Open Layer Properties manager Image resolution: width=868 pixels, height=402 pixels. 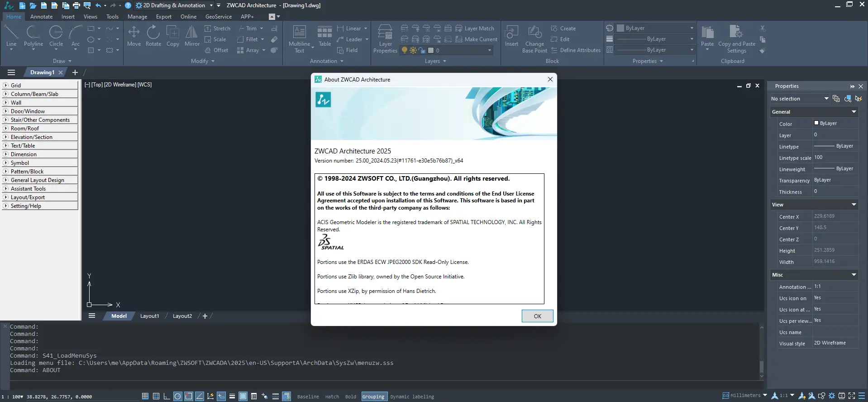(385, 39)
